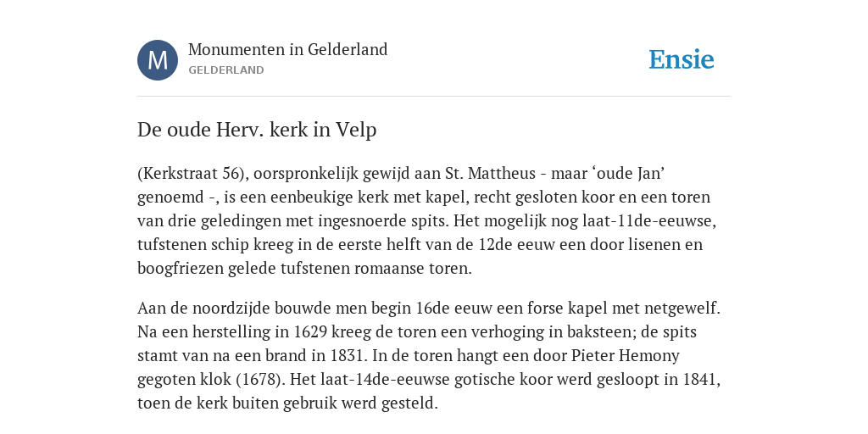Open the Ensie logo link
The image size is (868, 434).
click(x=682, y=59)
